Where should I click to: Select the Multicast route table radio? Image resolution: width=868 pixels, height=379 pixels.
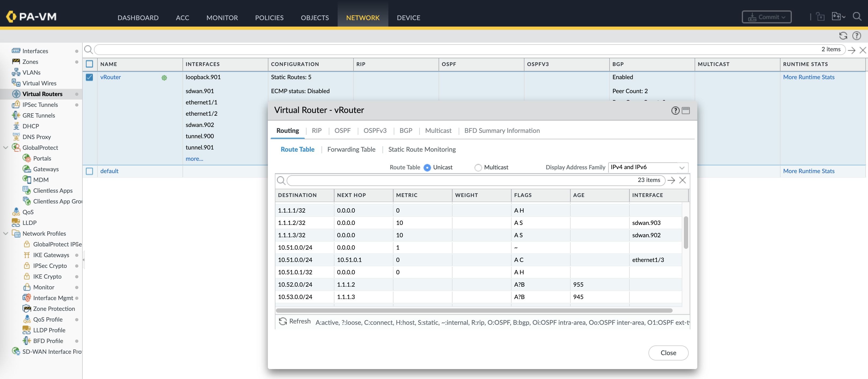(x=478, y=167)
